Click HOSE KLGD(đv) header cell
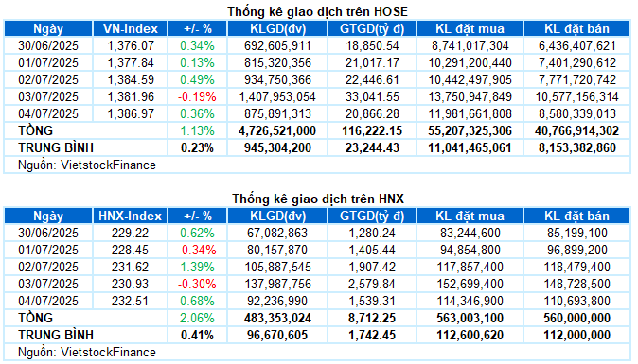 pyautogui.click(x=277, y=29)
